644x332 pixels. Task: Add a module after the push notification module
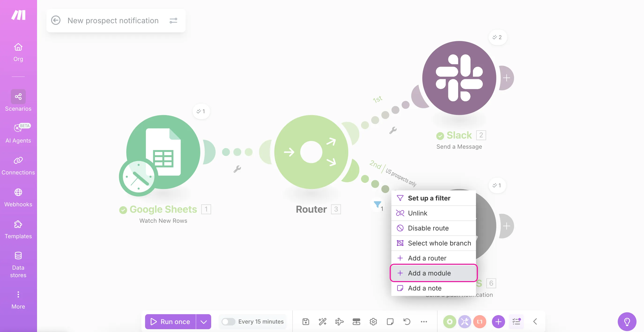click(506, 226)
